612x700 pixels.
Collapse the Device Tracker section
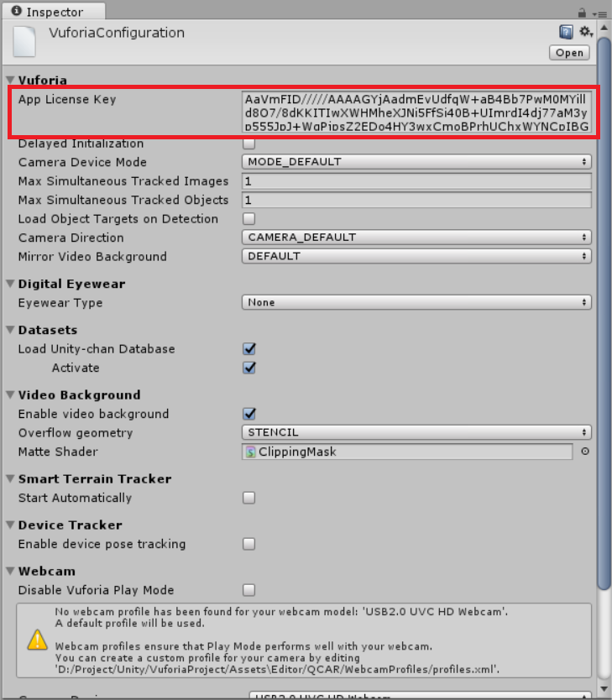pos(11,525)
